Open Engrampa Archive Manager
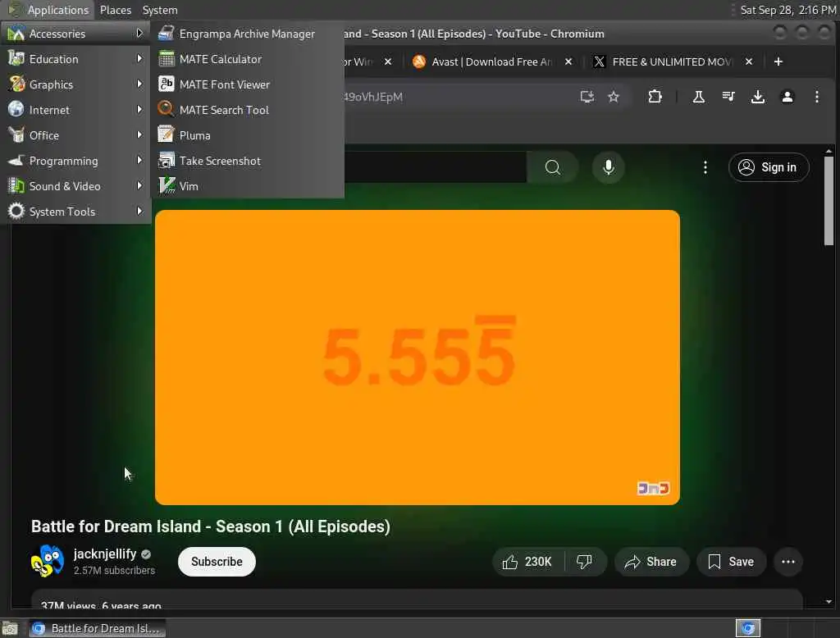The height and width of the screenshot is (638, 840). (x=247, y=34)
